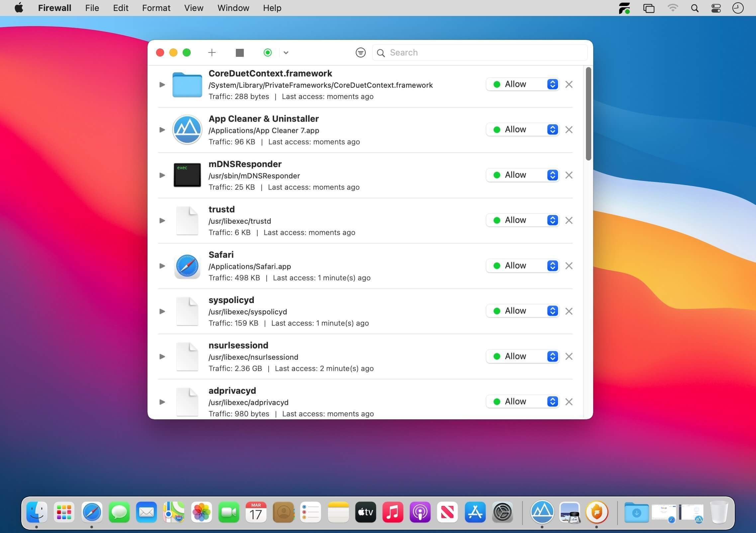
Task: Click the Firewall status icon in the menu bar
Action: coord(624,8)
